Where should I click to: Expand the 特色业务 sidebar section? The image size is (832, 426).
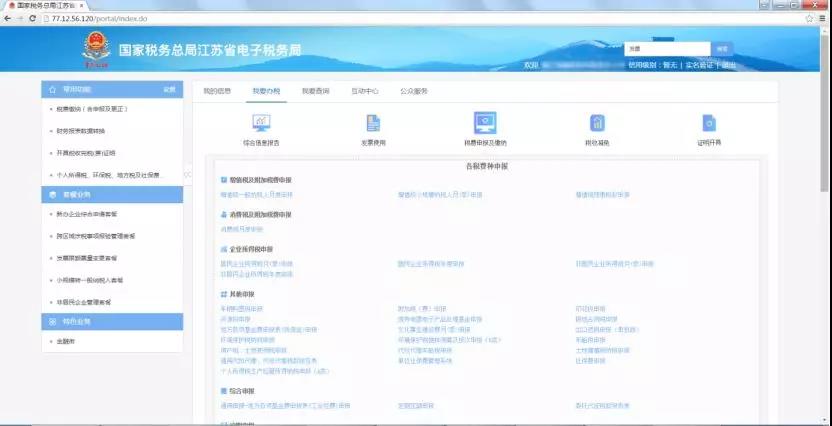click(x=111, y=321)
